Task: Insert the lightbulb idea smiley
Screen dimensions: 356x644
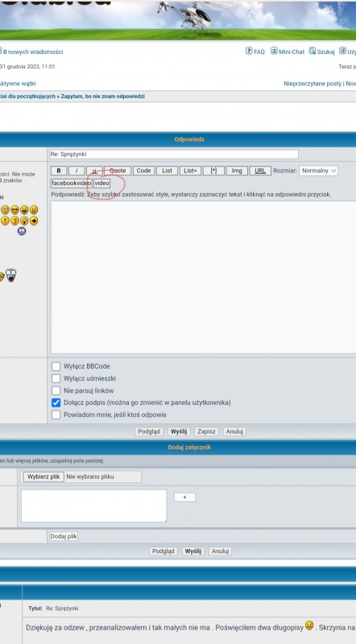Action: coord(24,221)
